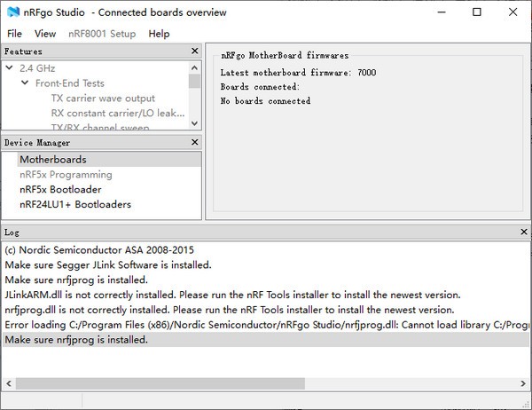
Task: Close the Log panel
Action: tap(523, 233)
